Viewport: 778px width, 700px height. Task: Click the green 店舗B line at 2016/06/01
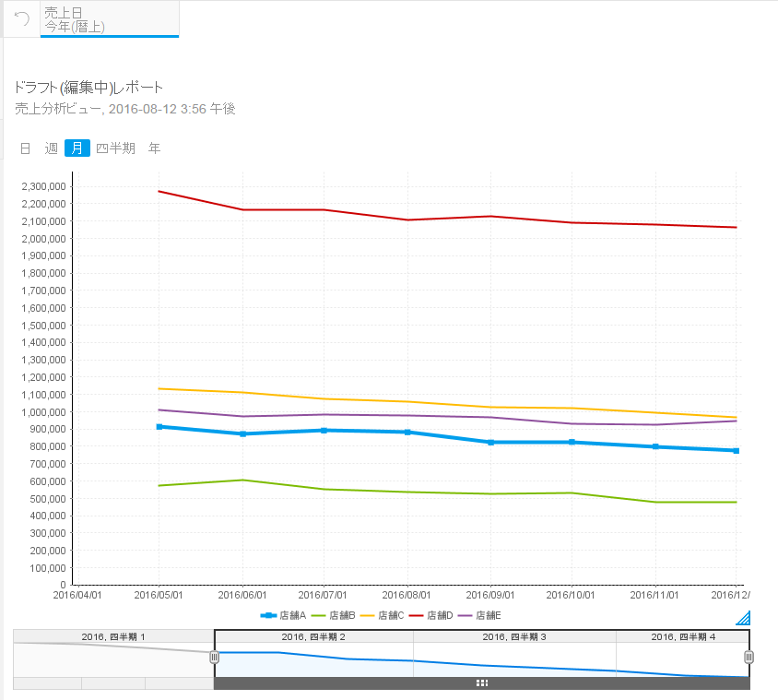pyautogui.click(x=242, y=481)
